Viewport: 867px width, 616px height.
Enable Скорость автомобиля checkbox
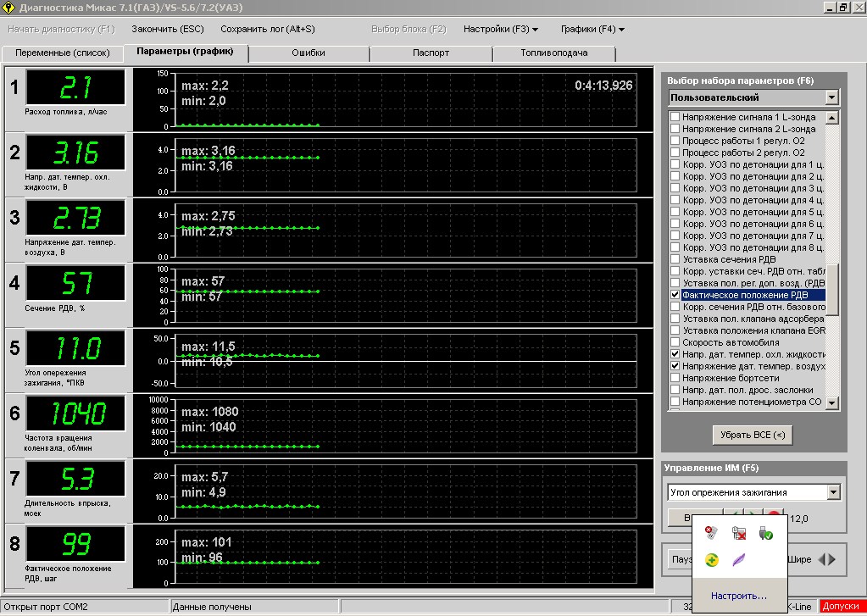coord(675,342)
